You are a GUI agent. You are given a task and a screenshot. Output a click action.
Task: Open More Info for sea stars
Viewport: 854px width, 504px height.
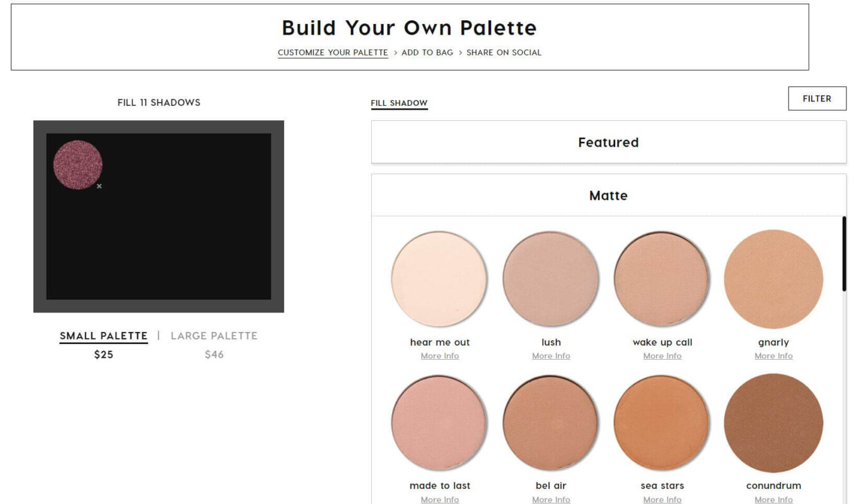point(662,500)
